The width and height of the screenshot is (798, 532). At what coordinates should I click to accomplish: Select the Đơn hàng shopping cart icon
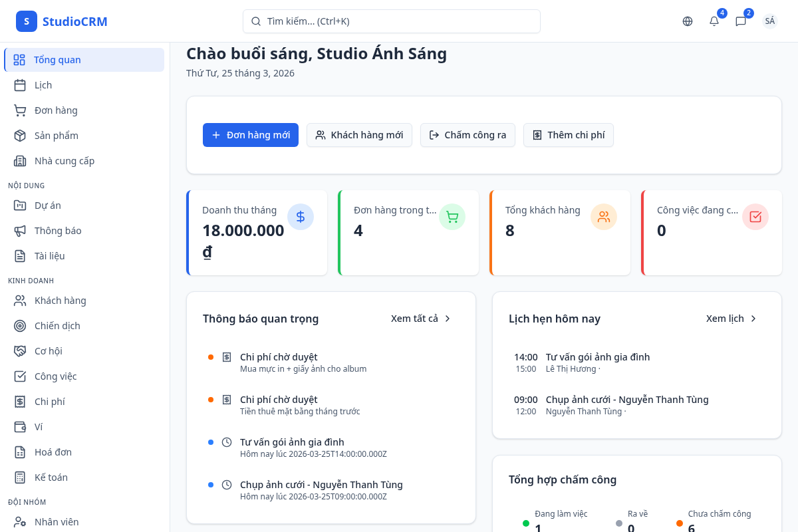click(21, 110)
